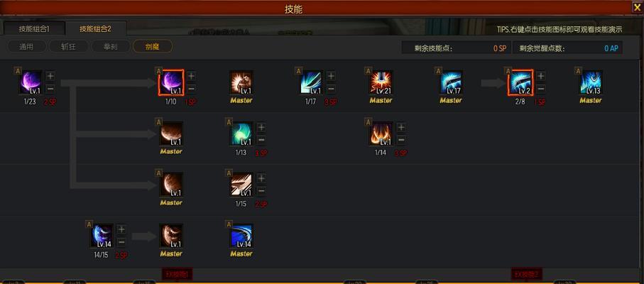Decrease level of the 14/15 crescent skill
The image size is (644, 284).
point(121,242)
